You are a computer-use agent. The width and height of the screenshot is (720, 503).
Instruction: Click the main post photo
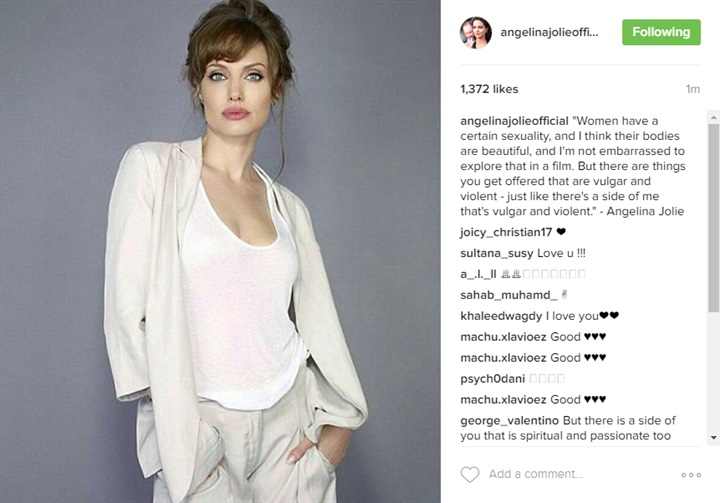tap(220, 251)
